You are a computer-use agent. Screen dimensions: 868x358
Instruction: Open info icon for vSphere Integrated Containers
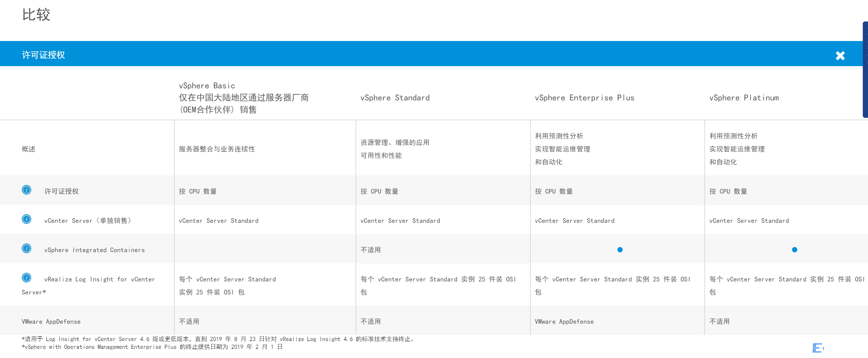tap(26, 248)
